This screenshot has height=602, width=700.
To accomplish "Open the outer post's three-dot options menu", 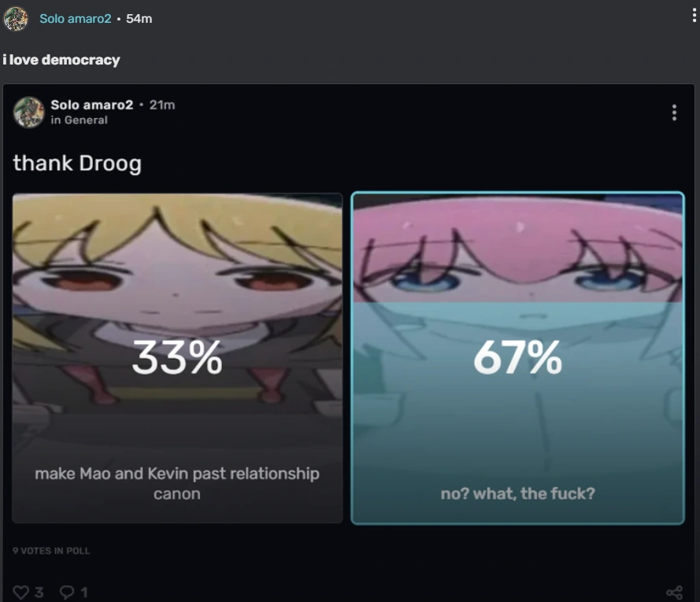I will (x=694, y=15).
